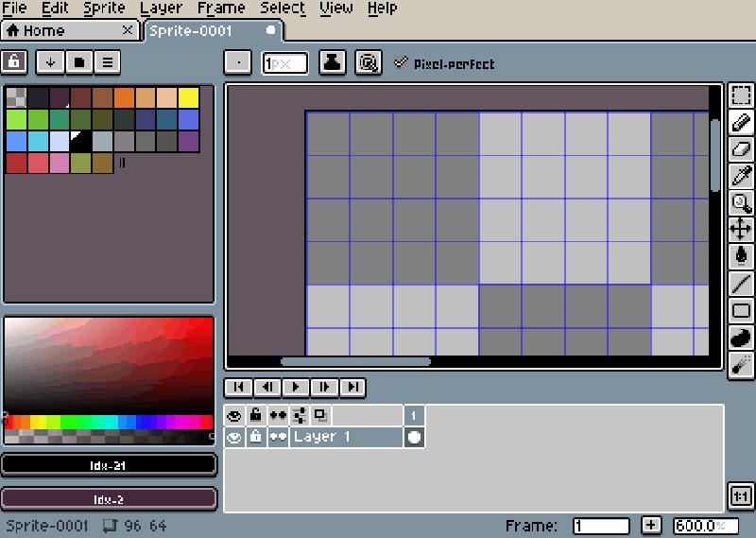The image size is (756, 538).
Task: Open the brush type selector
Action: click(x=238, y=62)
